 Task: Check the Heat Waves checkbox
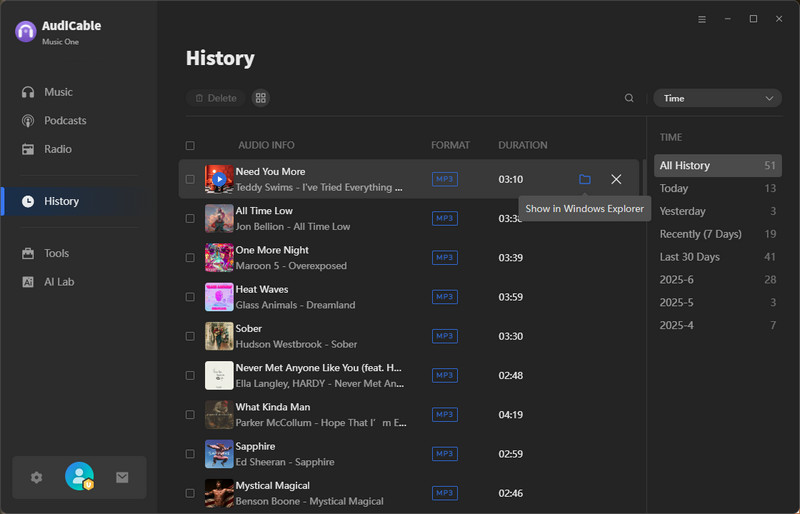[190, 297]
